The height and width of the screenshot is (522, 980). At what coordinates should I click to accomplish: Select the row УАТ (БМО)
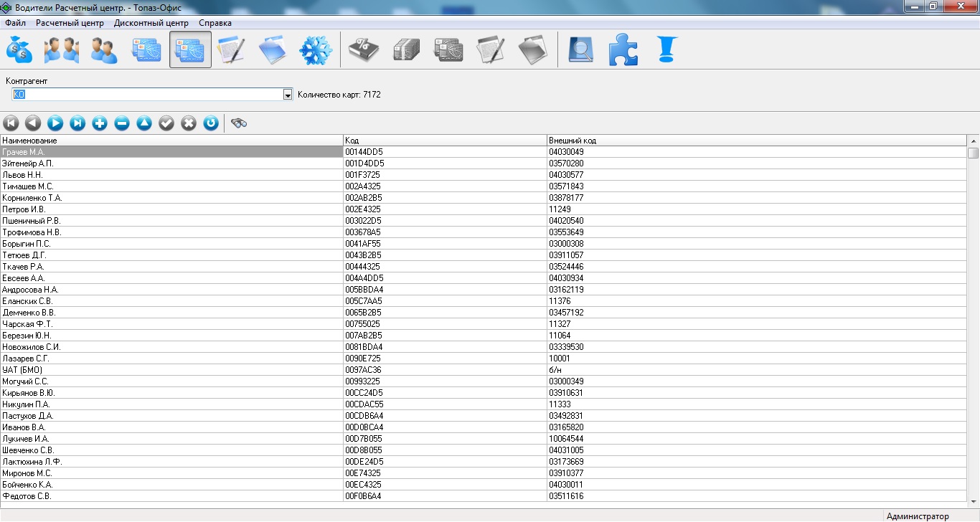click(484, 370)
